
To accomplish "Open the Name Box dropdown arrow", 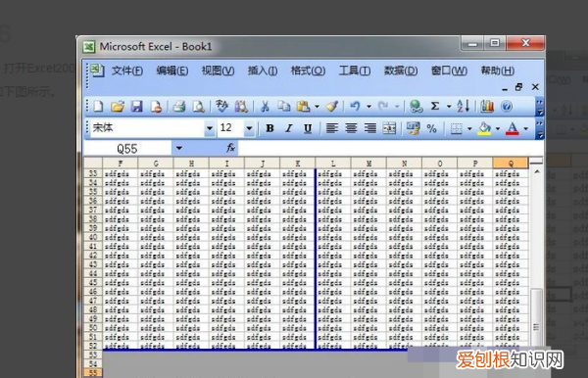I will (x=179, y=148).
